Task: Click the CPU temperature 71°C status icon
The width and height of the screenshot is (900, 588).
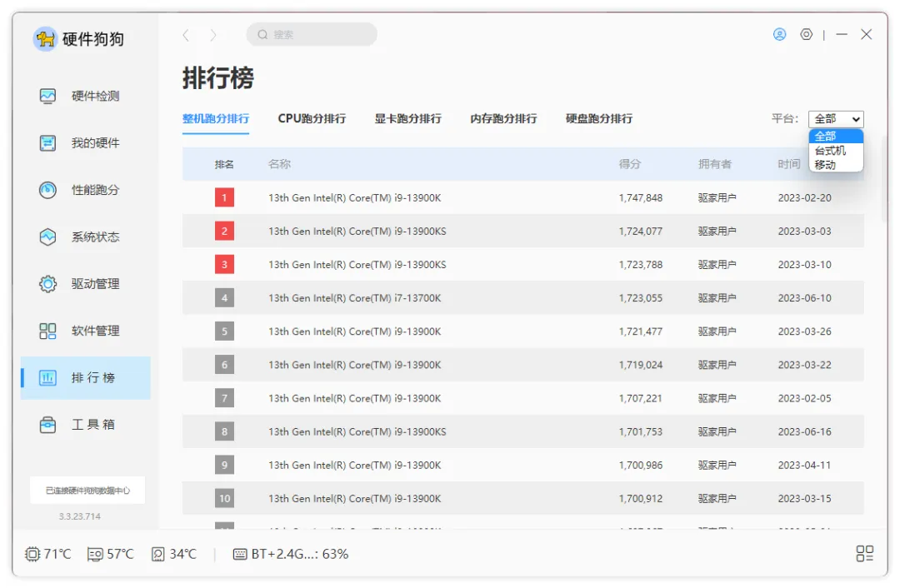Action: coord(32,553)
